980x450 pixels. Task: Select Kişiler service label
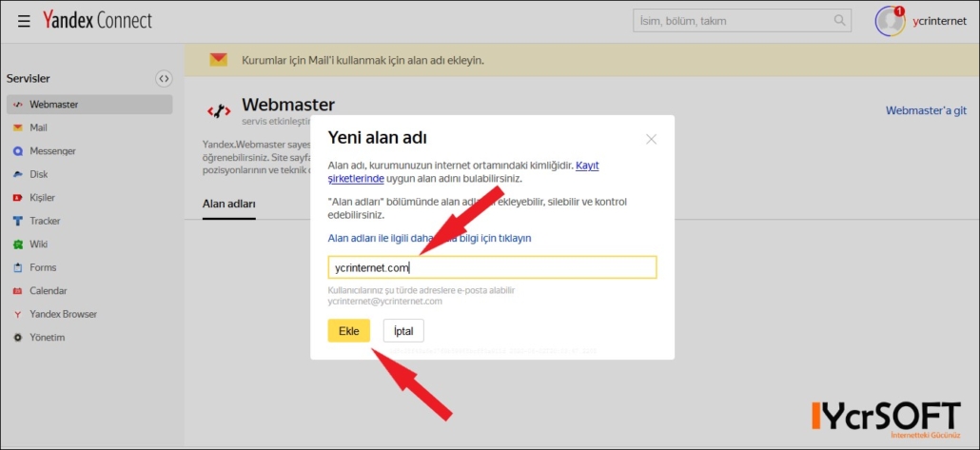(43, 198)
